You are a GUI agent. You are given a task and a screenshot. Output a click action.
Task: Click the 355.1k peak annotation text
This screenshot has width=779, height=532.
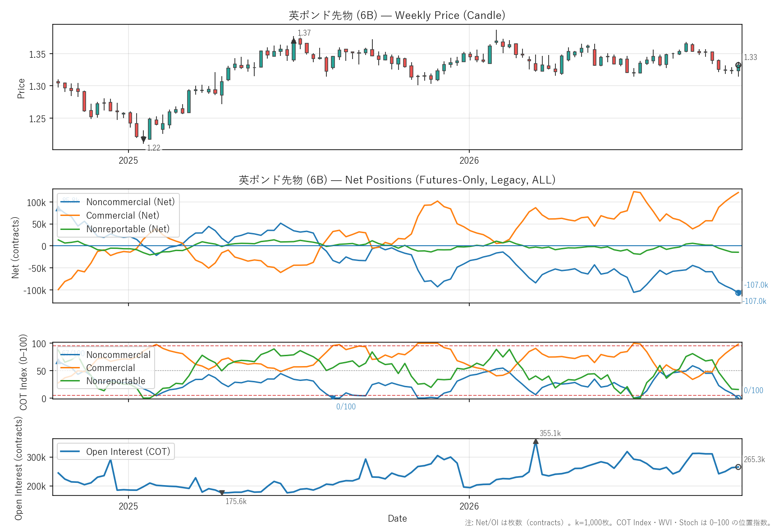tap(550, 433)
